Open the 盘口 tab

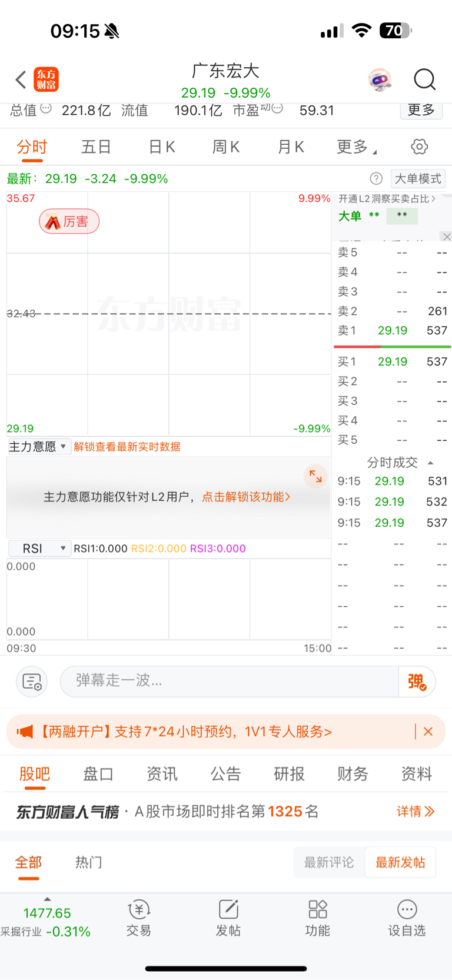click(x=98, y=774)
